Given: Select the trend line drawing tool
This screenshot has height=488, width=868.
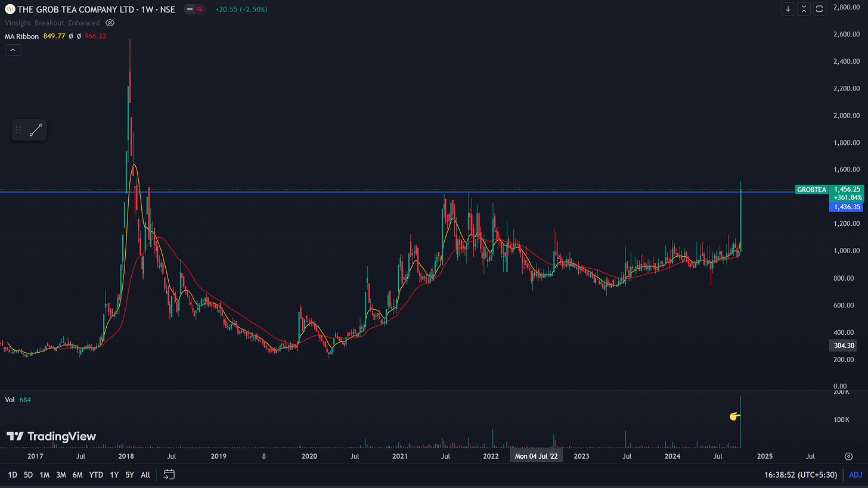Looking at the screenshot, I should pos(36,130).
